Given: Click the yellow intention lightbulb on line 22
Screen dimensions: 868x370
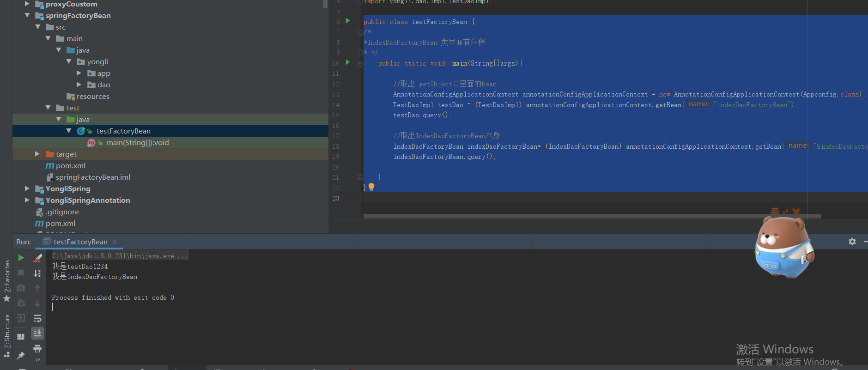Looking at the screenshot, I should (x=371, y=187).
